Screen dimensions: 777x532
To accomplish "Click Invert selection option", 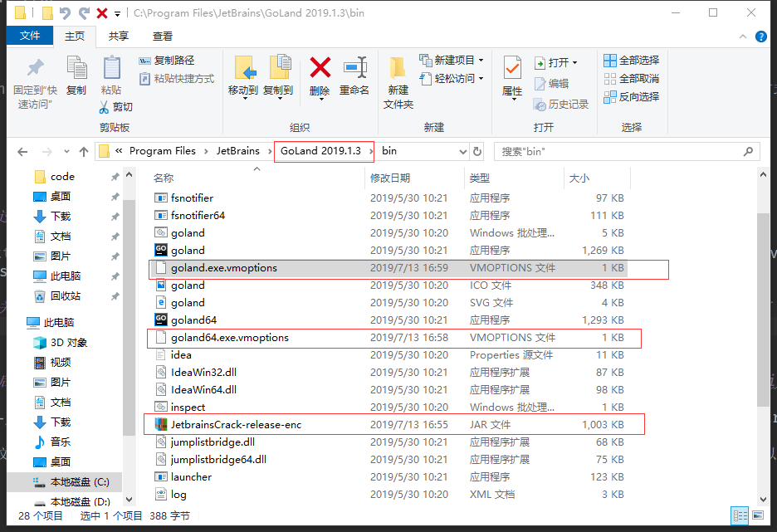I will (631, 97).
